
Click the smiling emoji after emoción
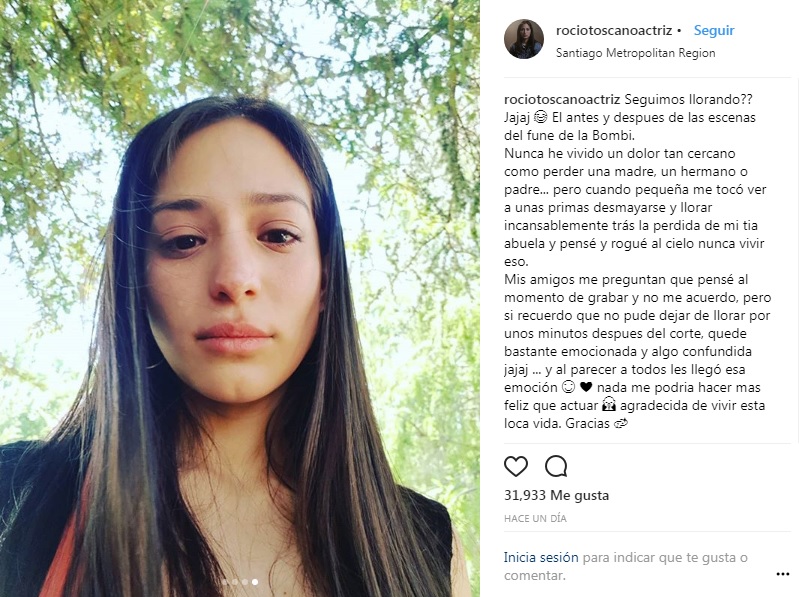(568, 387)
